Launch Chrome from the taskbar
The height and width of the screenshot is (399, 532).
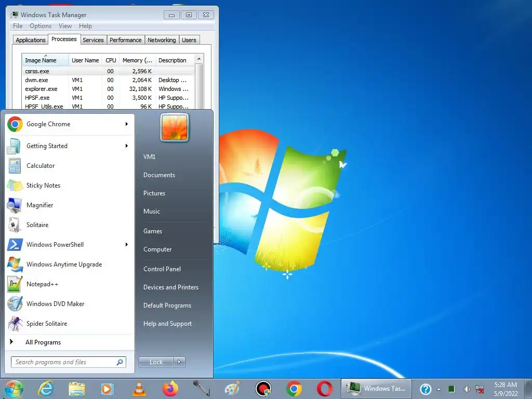294,389
